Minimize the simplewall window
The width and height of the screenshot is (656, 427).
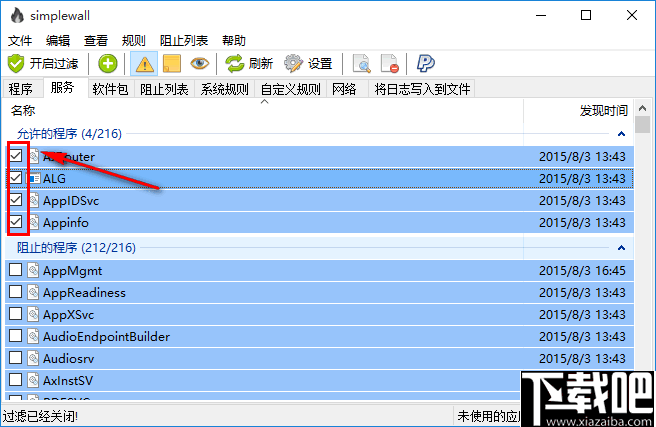click(541, 15)
